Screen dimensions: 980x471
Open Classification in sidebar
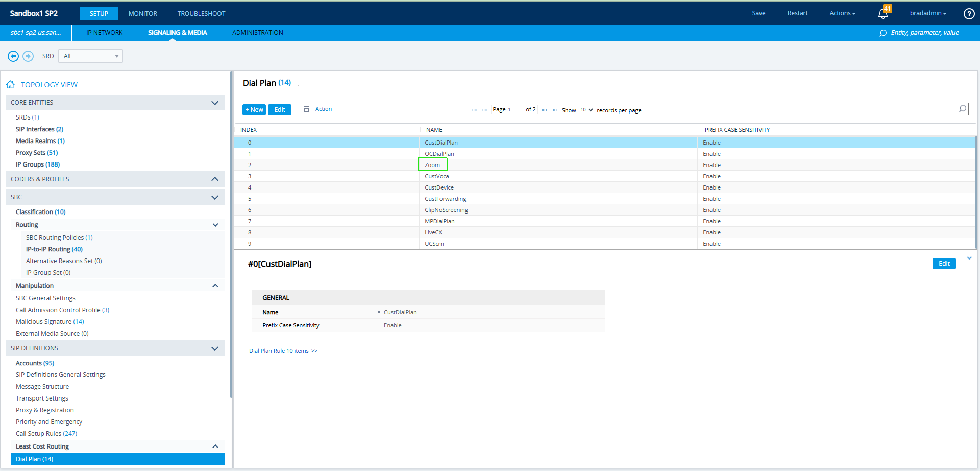(x=41, y=212)
